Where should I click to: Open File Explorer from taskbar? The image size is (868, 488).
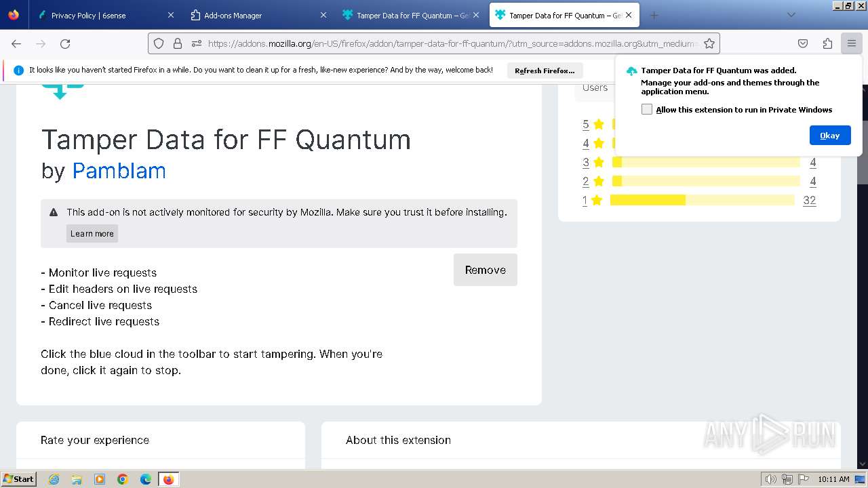[77, 479]
